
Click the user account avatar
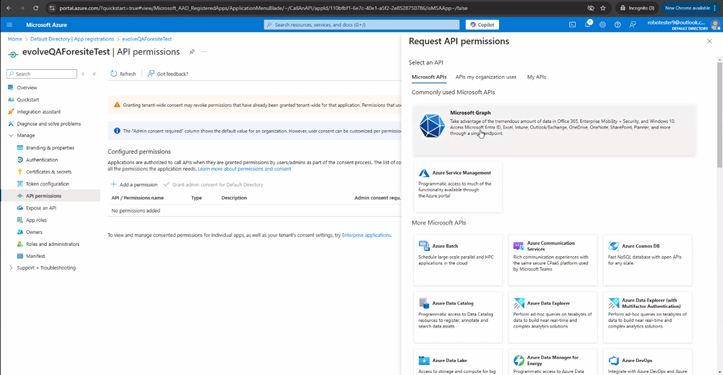[x=715, y=24]
